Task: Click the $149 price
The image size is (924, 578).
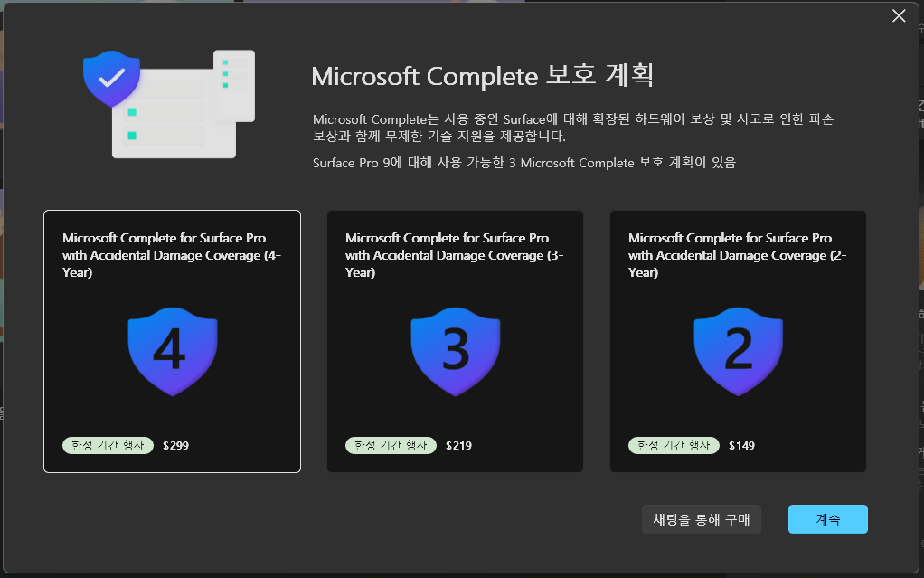Action: click(741, 445)
